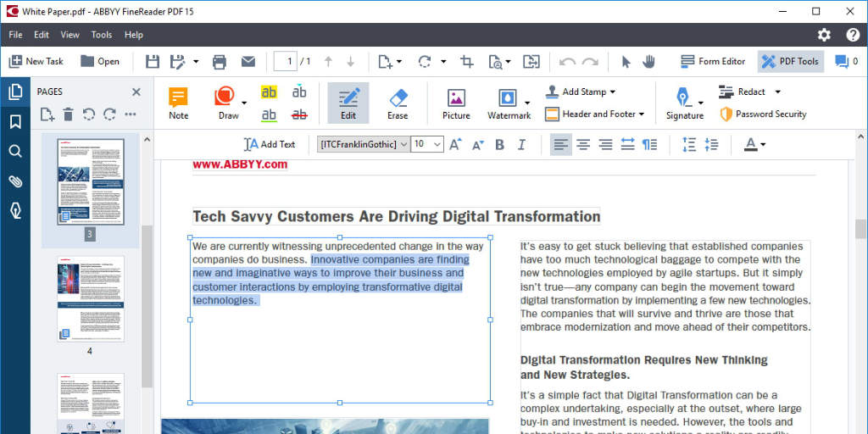Toggle the PDF Tools panel
The width and height of the screenshot is (868, 434).
791,61
